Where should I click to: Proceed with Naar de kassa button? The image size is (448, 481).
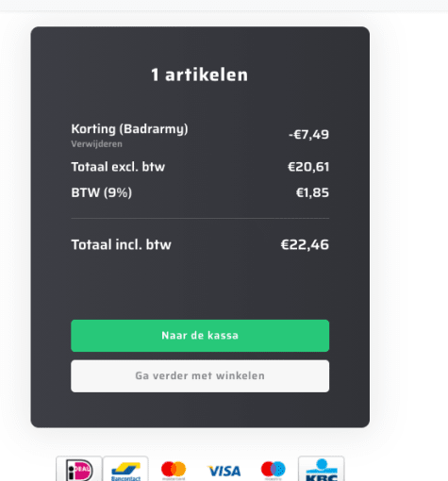coord(200,336)
